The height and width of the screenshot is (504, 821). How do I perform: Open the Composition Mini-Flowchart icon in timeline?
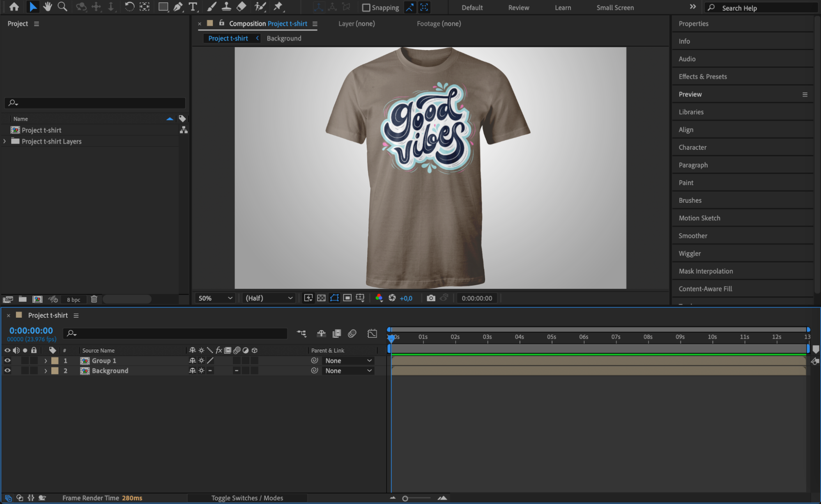[x=302, y=334]
